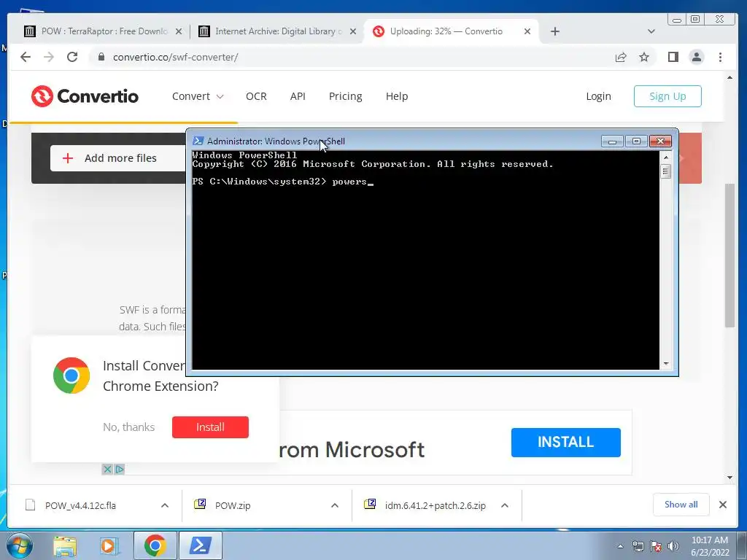The image size is (747, 560).
Task: Click Add more files button
Action: click(x=118, y=158)
